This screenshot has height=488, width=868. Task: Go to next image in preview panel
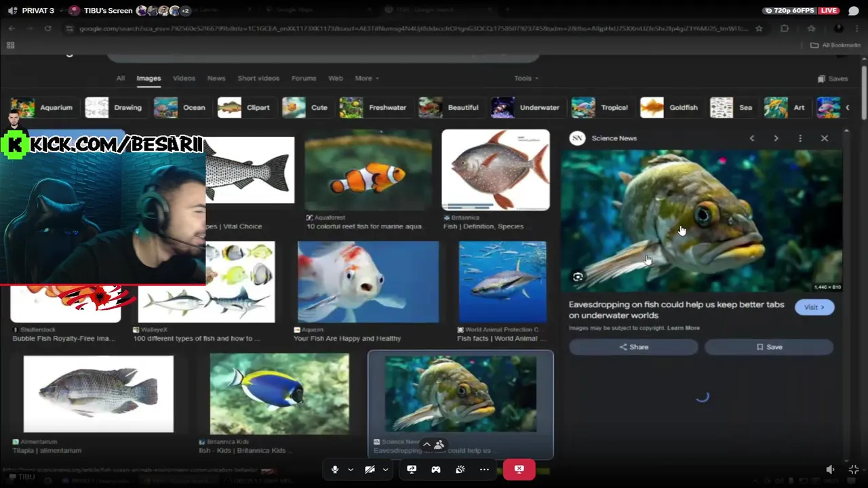pos(776,138)
